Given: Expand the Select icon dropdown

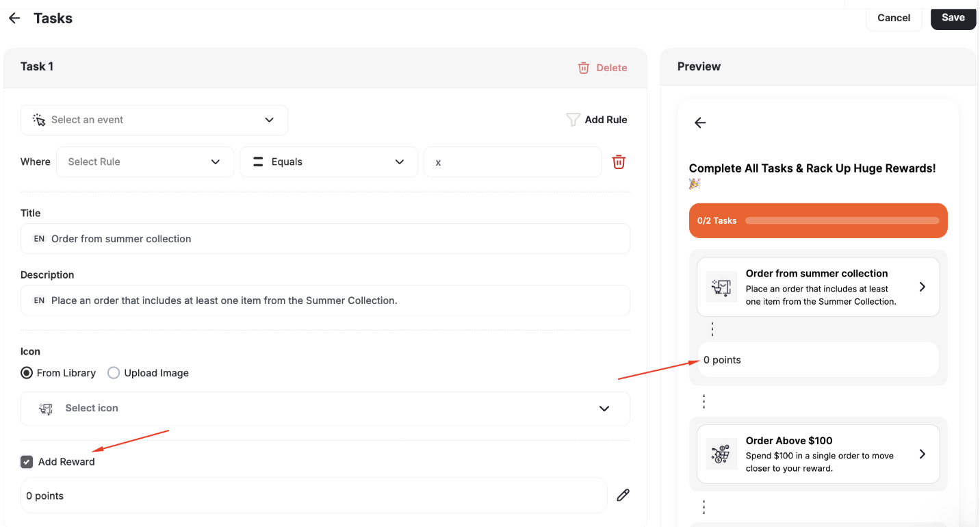Looking at the screenshot, I should [325, 409].
